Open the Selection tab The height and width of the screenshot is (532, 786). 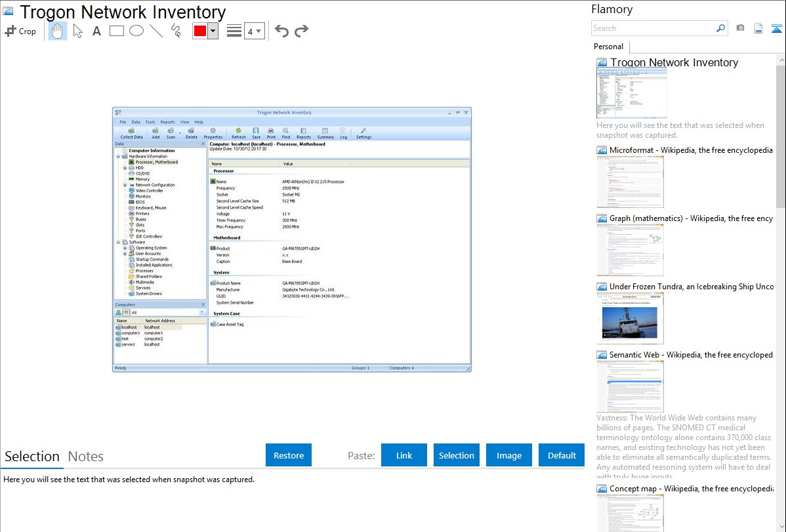point(32,457)
